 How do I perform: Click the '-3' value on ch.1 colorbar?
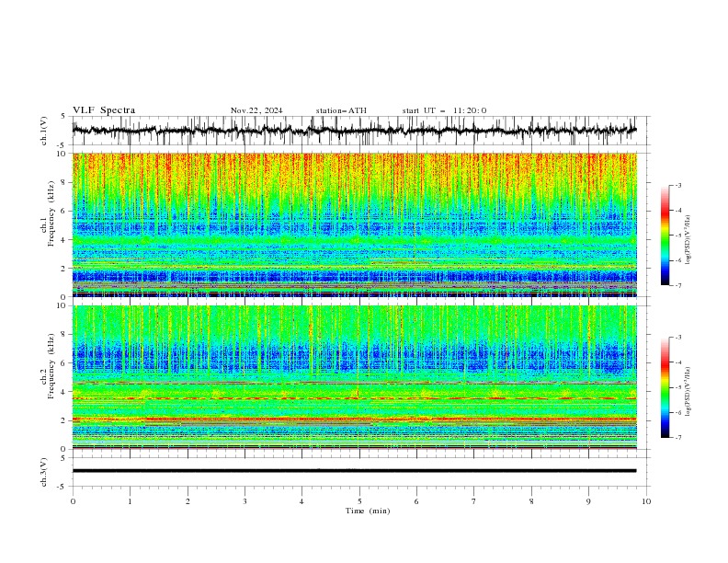coord(678,185)
